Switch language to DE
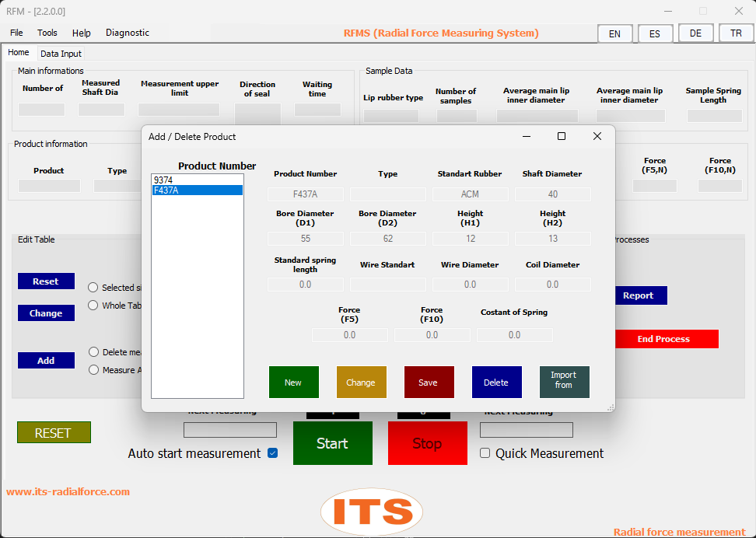Screen dimensions: 756x538 695,33
